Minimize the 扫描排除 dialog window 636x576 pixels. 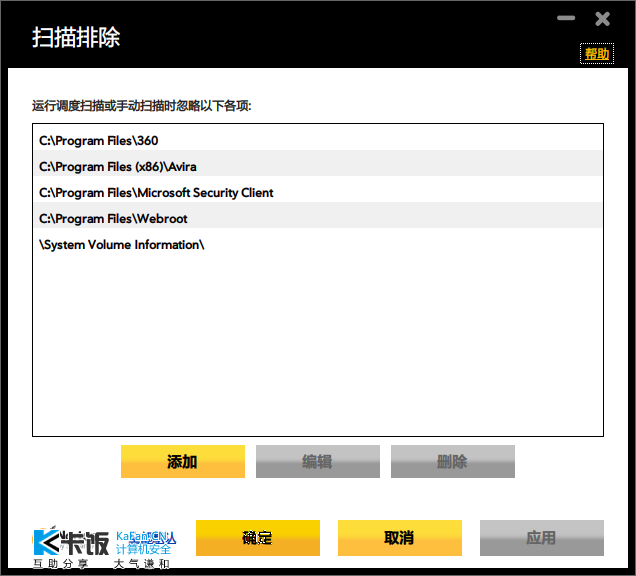pyautogui.click(x=565, y=18)
